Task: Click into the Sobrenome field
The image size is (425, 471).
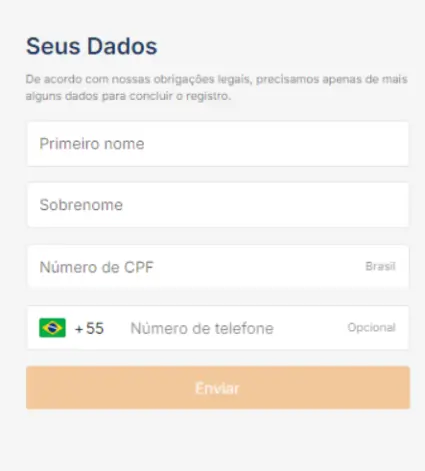Action: pyautogui.click(x=218, y=205)
